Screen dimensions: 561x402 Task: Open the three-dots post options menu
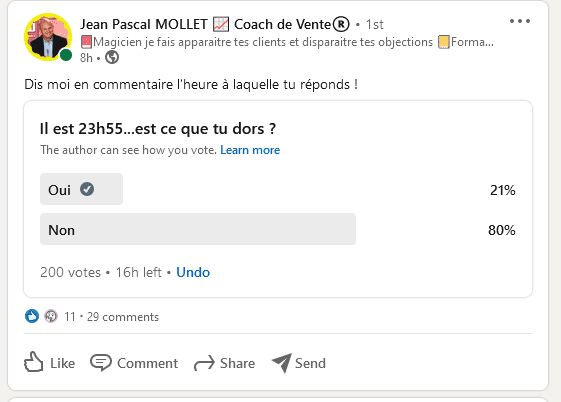pyautogui.click(x=520, y=21)
